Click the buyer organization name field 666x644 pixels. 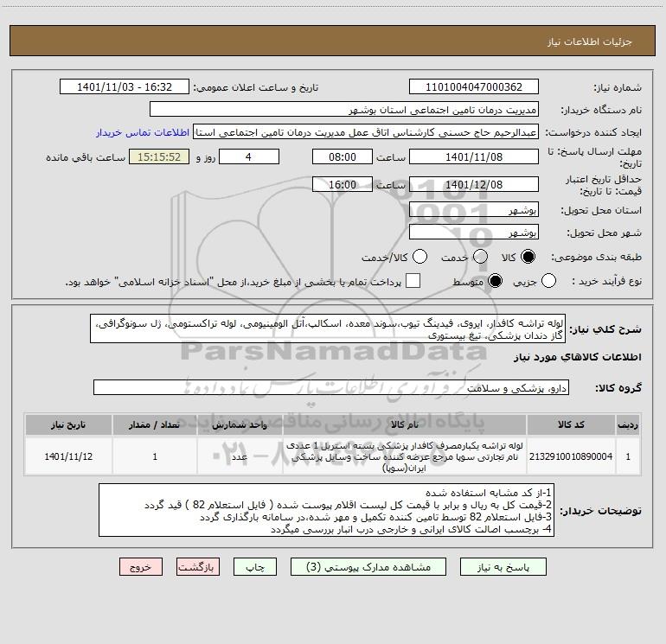344,109
